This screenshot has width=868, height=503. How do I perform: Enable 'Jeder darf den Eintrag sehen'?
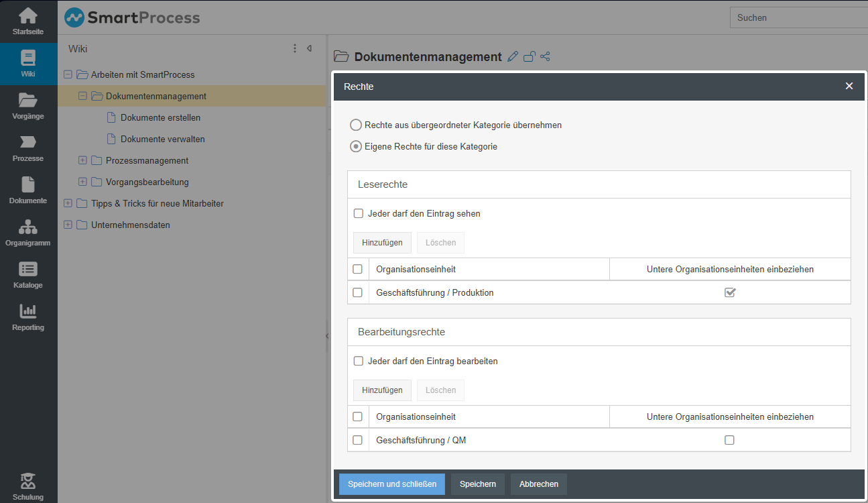[359, 214]
